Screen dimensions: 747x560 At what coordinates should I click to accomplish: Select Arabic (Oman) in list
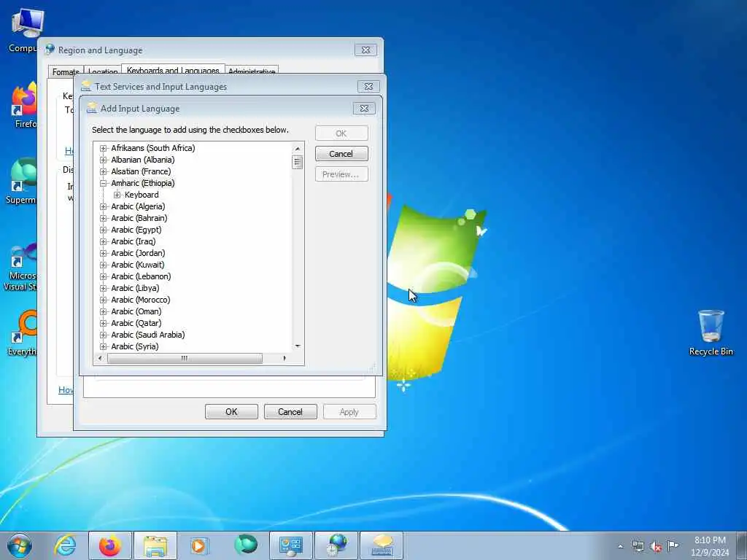(136, 311)
